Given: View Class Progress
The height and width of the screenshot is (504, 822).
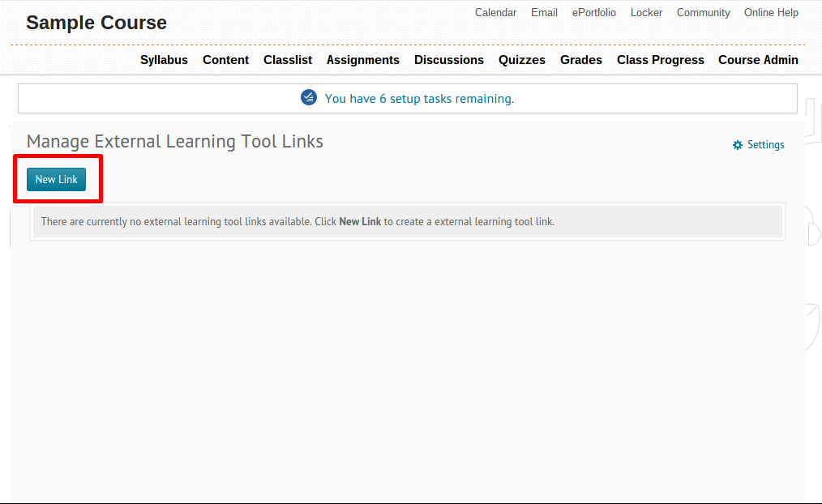Looking at the screenshot, I should [x=660, y=60].
